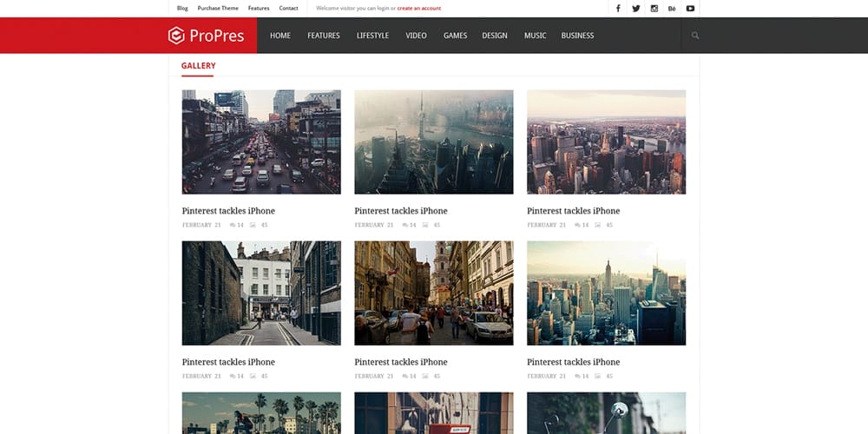Image resolution: width=868 pixels, height=434 pixels.
Task: Click the search magnifier icon
Action: [x=695, y=36]
